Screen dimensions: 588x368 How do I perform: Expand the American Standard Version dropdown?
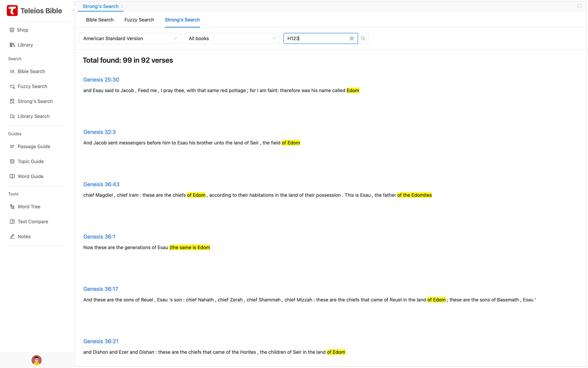click(130, 38)
